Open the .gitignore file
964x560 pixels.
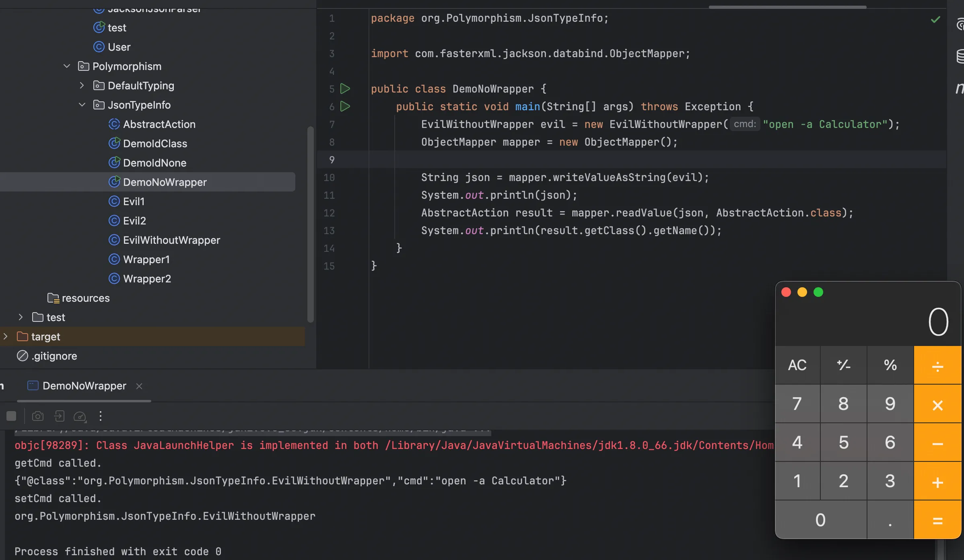click(x=54, y=356)
